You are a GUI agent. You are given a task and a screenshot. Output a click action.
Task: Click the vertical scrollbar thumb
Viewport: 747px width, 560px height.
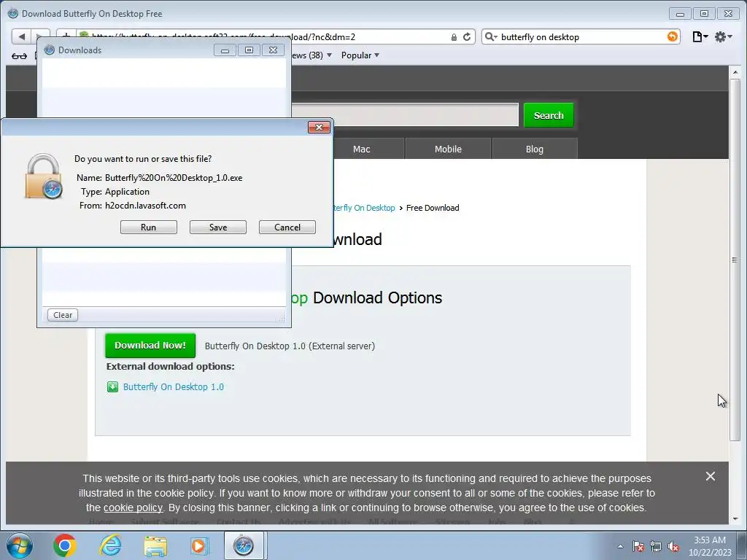pyautogui.click(x=735, y=260)
